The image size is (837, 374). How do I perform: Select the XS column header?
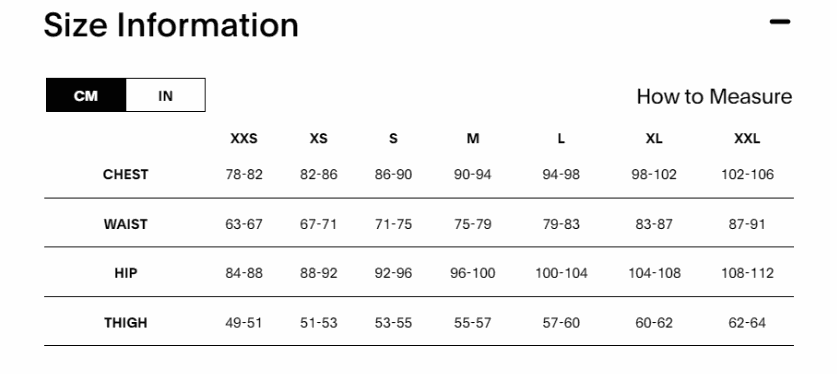[319, 139]
